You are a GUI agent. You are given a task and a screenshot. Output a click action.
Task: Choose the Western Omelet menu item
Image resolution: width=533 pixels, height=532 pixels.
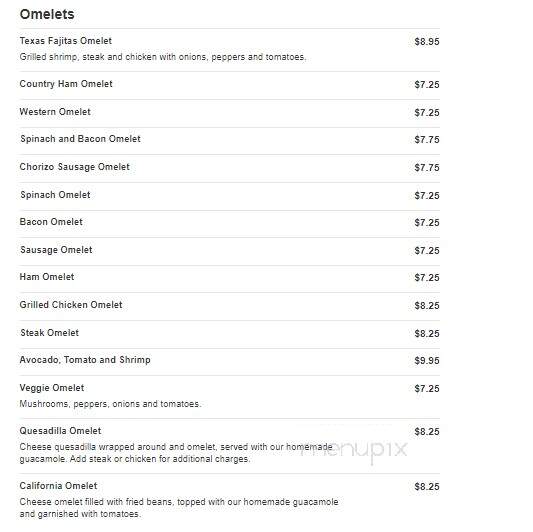(55, 112)
